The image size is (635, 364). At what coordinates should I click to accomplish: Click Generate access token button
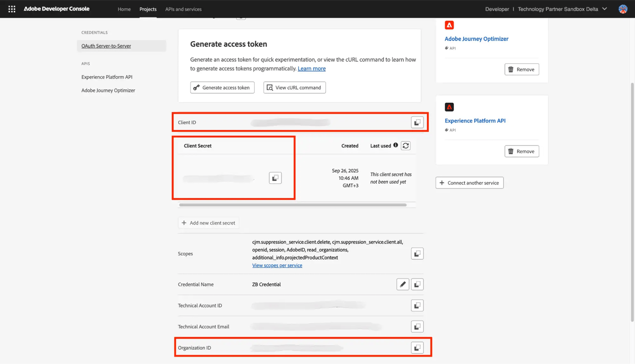(222, 87)
